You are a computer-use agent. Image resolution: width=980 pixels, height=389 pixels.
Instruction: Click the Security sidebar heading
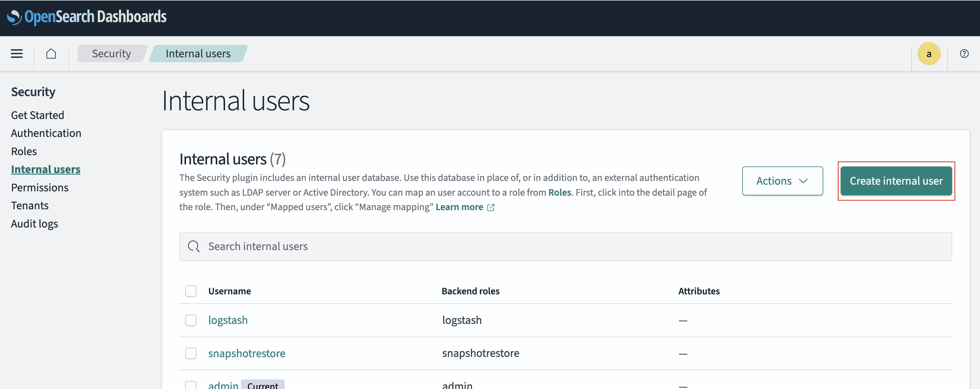coord(33,92)
